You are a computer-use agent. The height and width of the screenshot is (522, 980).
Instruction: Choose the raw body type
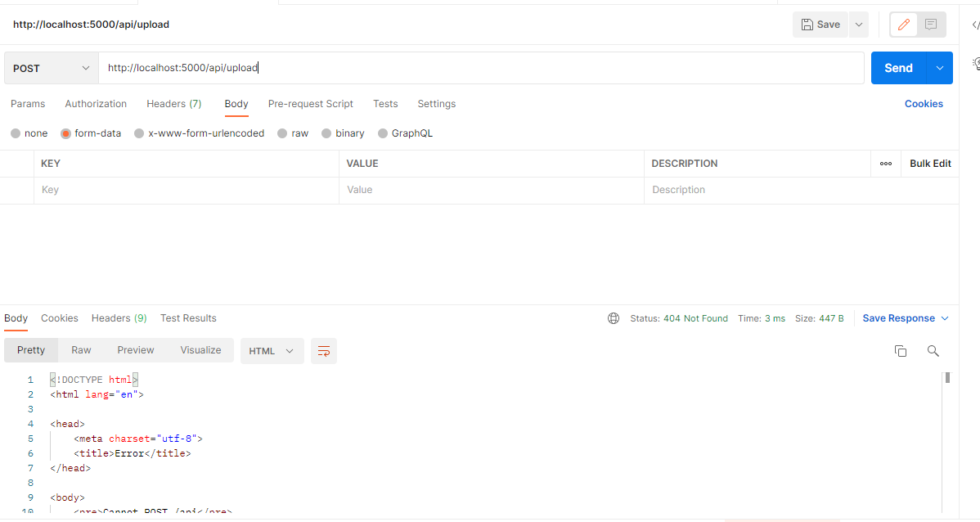pos(293,133)
